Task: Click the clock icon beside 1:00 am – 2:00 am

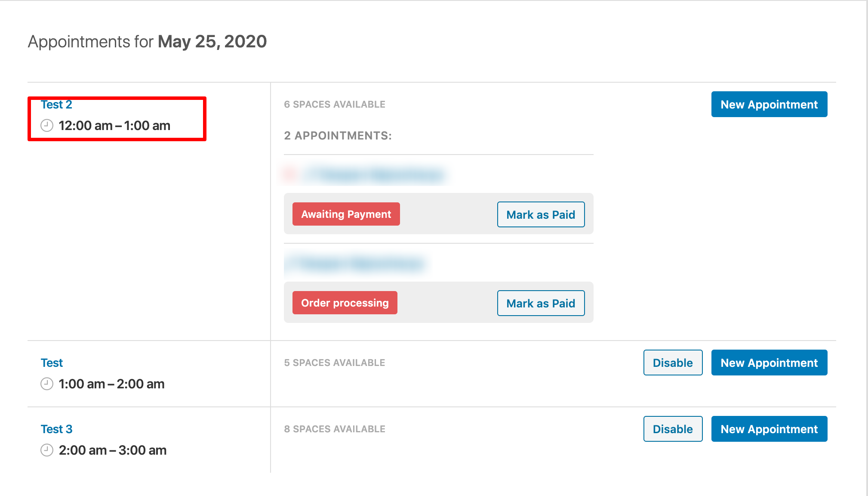Action: (x=46, y=384)
